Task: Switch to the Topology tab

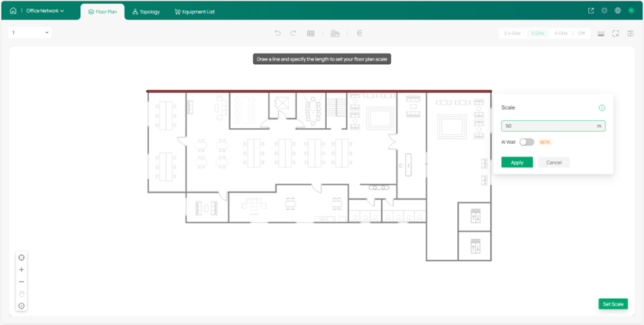Action: [x=146, y=12]
